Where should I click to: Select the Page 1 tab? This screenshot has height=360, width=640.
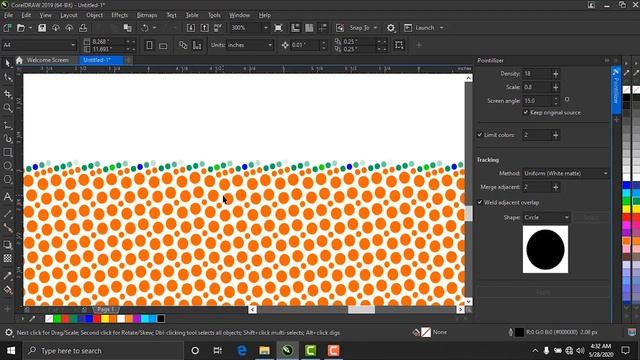tap(106, 309)
